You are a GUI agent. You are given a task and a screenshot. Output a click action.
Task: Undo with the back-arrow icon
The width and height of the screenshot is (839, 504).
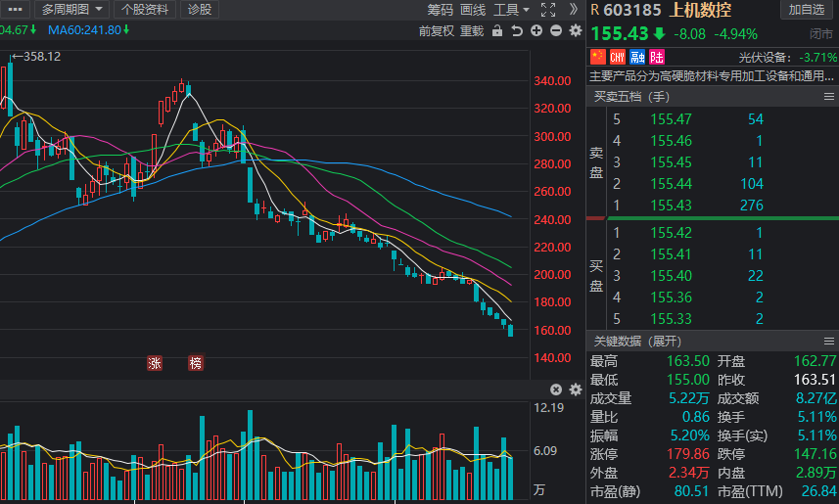point(516,30)
